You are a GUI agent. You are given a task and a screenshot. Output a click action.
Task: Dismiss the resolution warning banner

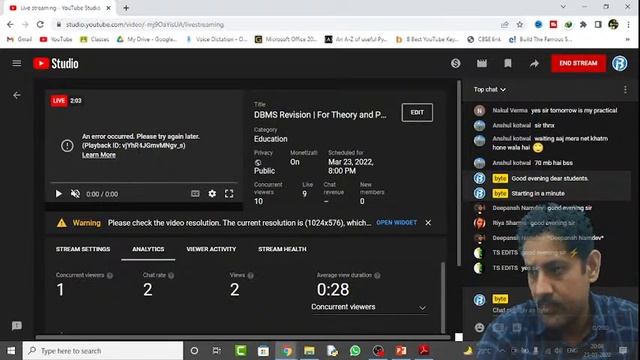[428, 223]
